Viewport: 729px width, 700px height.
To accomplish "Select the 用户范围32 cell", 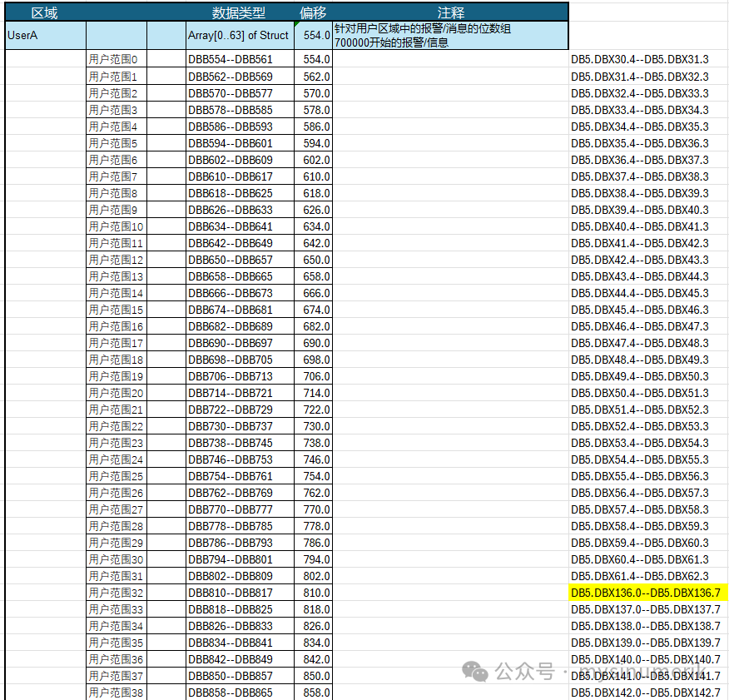I will coord(116,593).
